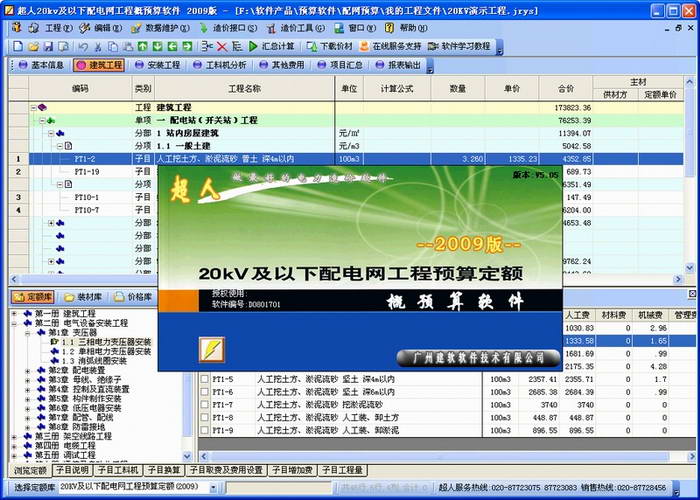Switch to 工料机分析 tab
700x500 pixels.
point(220,65)
